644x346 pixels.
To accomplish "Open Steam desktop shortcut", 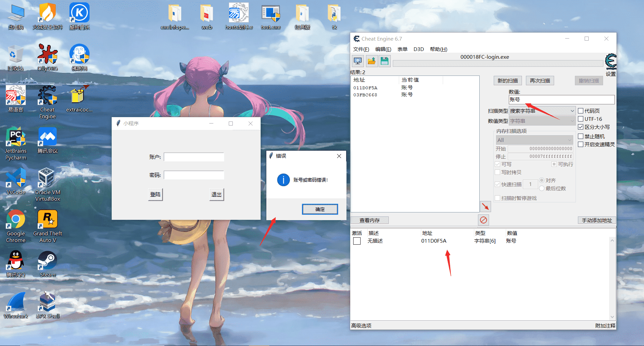I will [48, 264].
